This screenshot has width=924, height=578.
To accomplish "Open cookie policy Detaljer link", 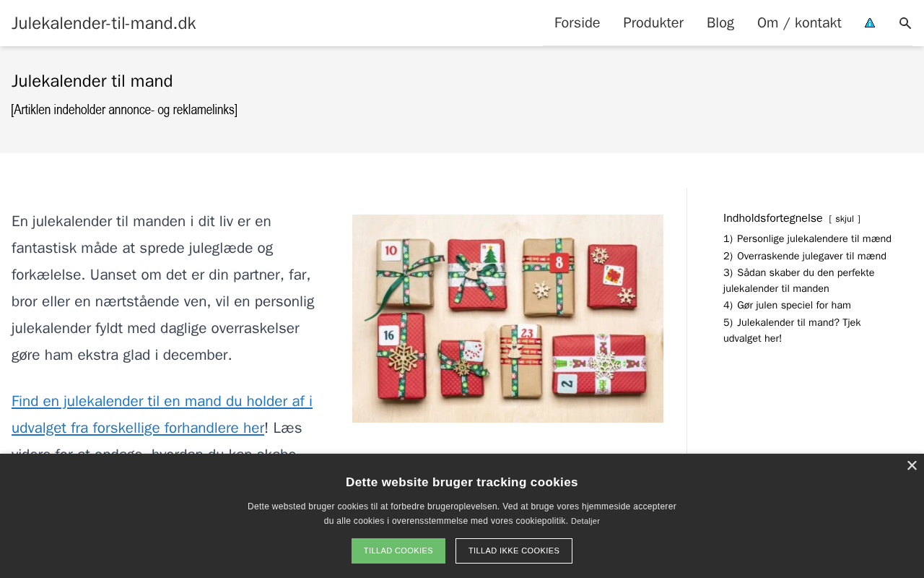I will tap(585, 522).
